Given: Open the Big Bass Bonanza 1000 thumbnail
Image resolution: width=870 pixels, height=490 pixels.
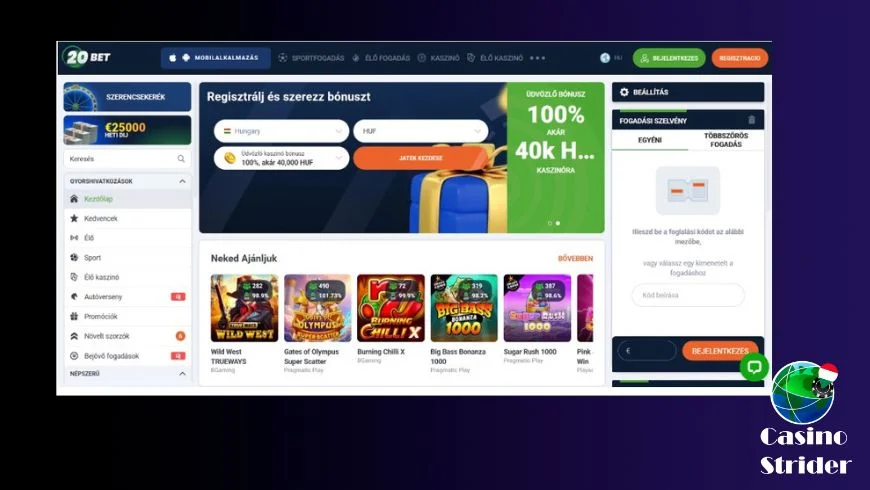Looking at the screenshot, I should coord(464,308).
